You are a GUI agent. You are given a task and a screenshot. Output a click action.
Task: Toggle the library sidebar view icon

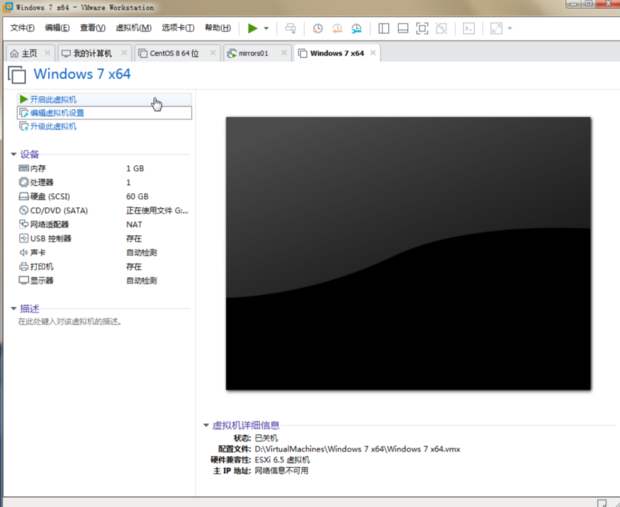[x=384, y=28]
